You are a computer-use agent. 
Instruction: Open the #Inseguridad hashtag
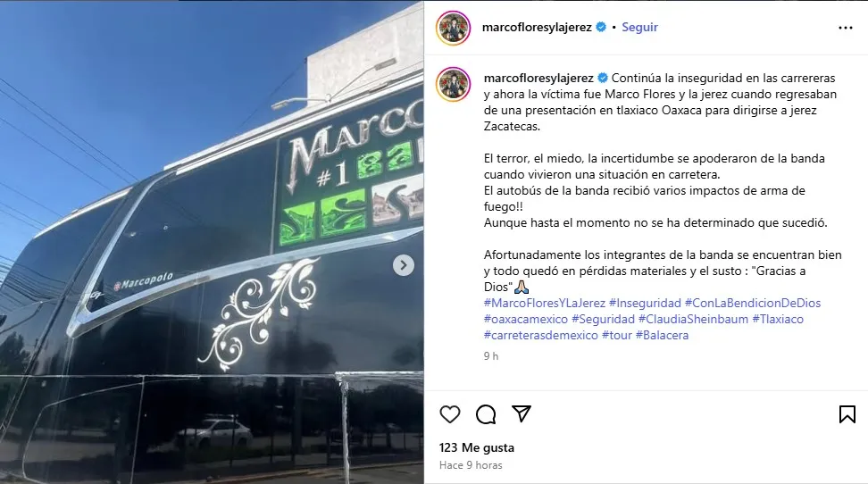(x=645, y=303)
